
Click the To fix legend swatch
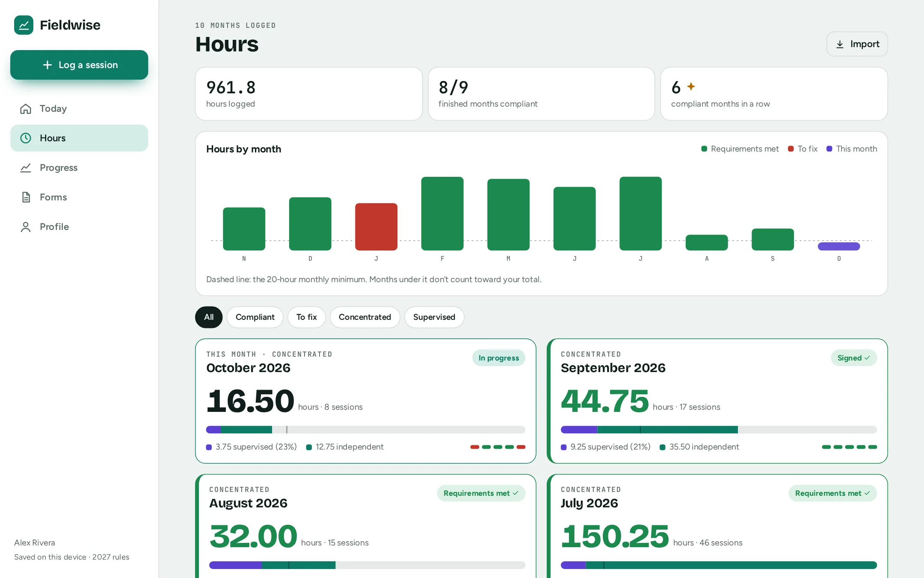click(x=791, y=149)
